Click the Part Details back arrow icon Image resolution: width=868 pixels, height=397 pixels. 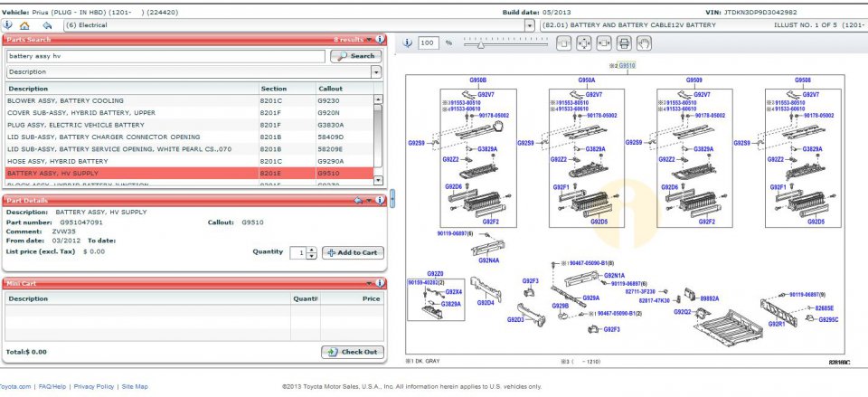pos(358,201)
